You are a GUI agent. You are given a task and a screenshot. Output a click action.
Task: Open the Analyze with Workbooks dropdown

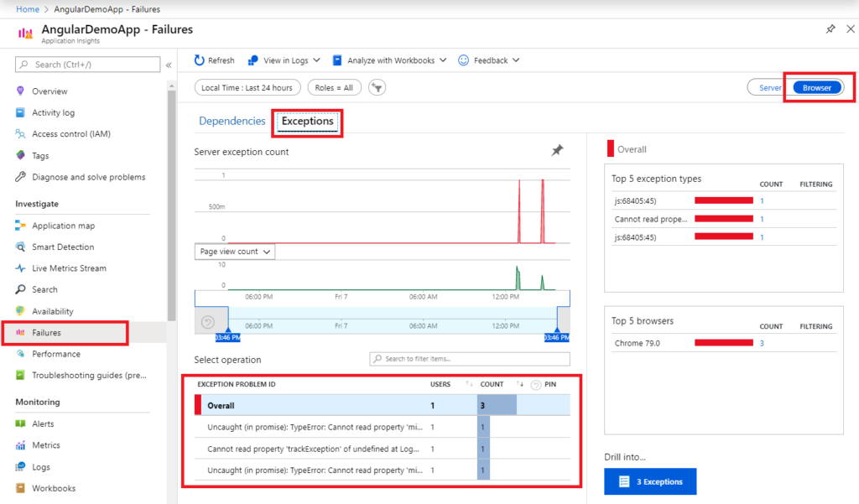pyautogui.click(x=389, y=60)
